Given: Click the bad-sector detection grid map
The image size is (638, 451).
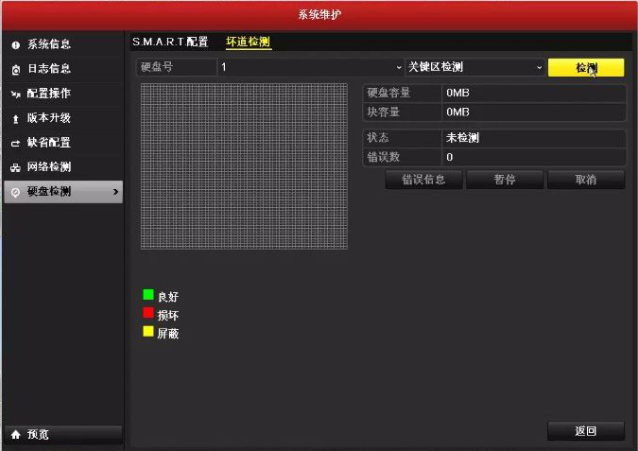Looking at the screenshot, I should pos(244,166).
